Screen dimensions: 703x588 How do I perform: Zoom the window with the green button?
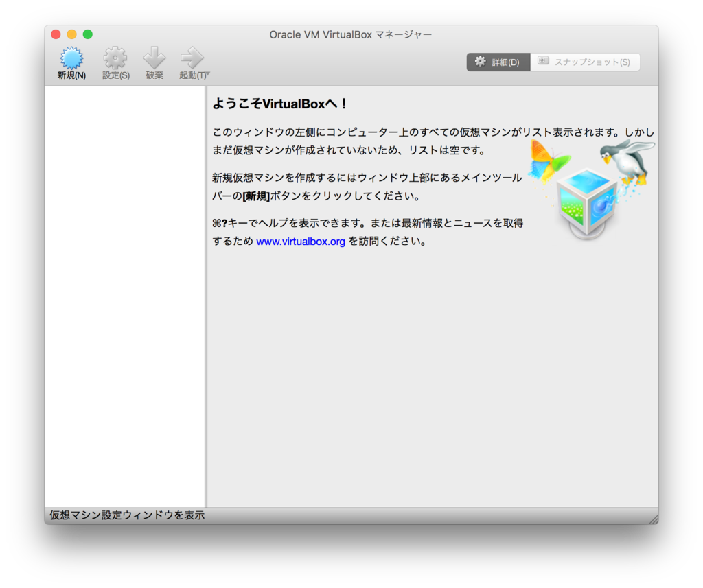[88, 33]
